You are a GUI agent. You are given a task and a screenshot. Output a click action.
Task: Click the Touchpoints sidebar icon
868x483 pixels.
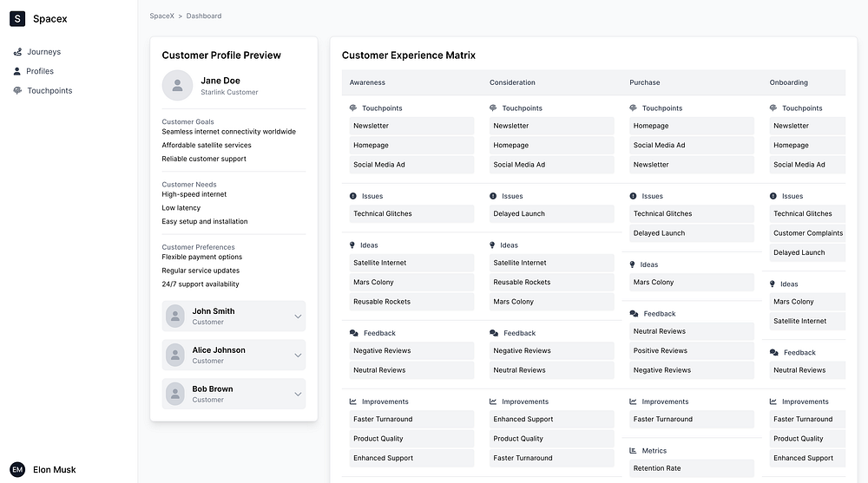point(17,91)
